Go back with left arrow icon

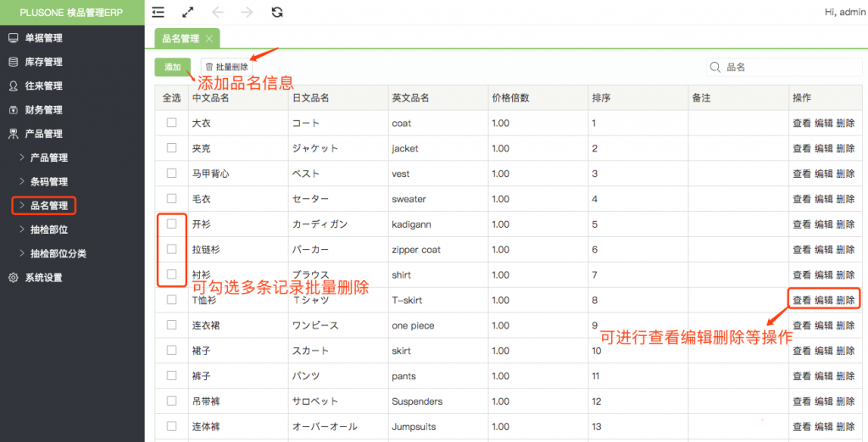point(218,12)
